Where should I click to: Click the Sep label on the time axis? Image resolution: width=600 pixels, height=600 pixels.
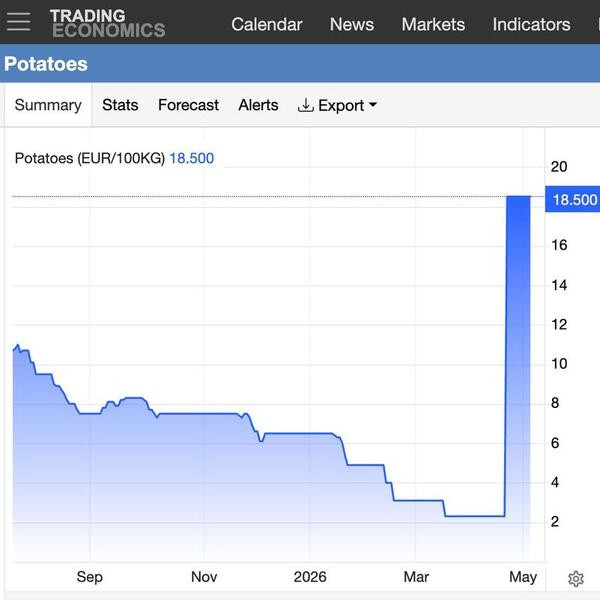click(90, 577)
